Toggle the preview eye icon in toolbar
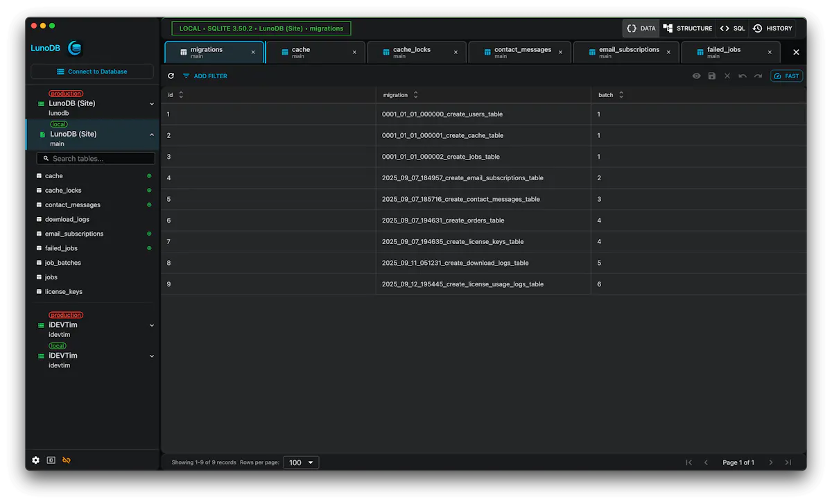This screenshot has height=504, width=832. click(x=697, y=76)
